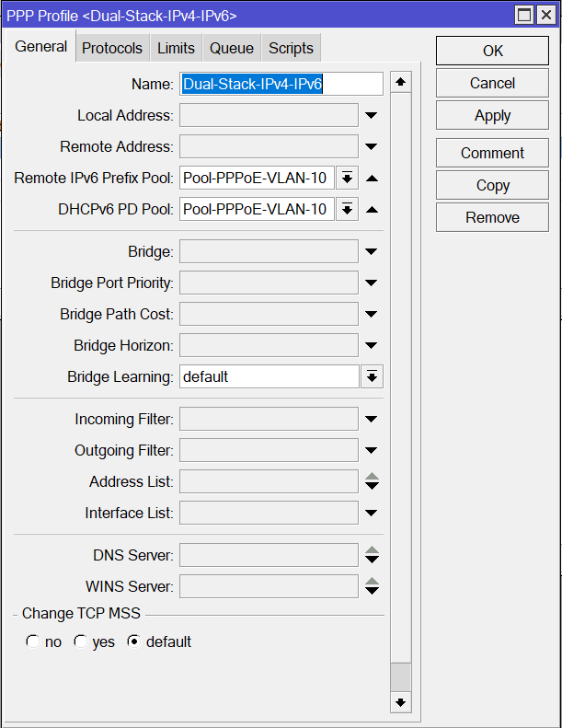Image resolution: width=562 pixels, height=728 pixels.
Task: Collapse the DHCPv6 PD Pool field
Action: 372,210
